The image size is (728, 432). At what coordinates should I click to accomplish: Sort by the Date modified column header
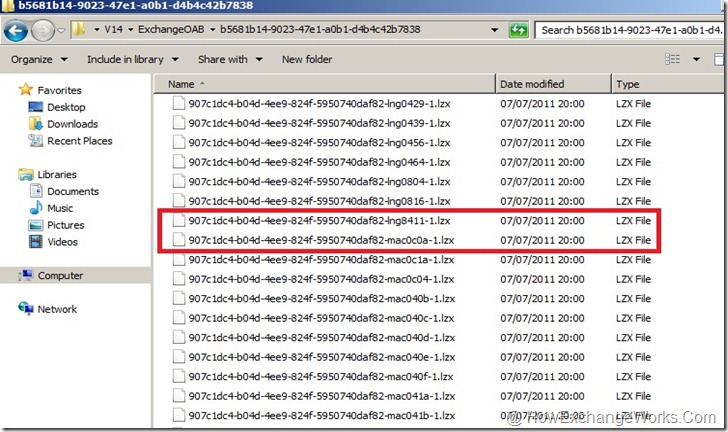pyautogui.click(x=532, y=84)
